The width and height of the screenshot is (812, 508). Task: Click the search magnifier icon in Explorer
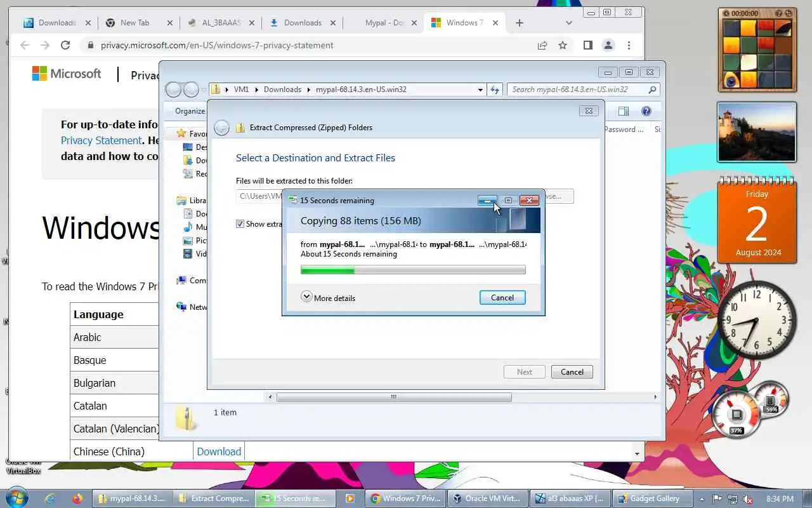[x=652, y=90]
